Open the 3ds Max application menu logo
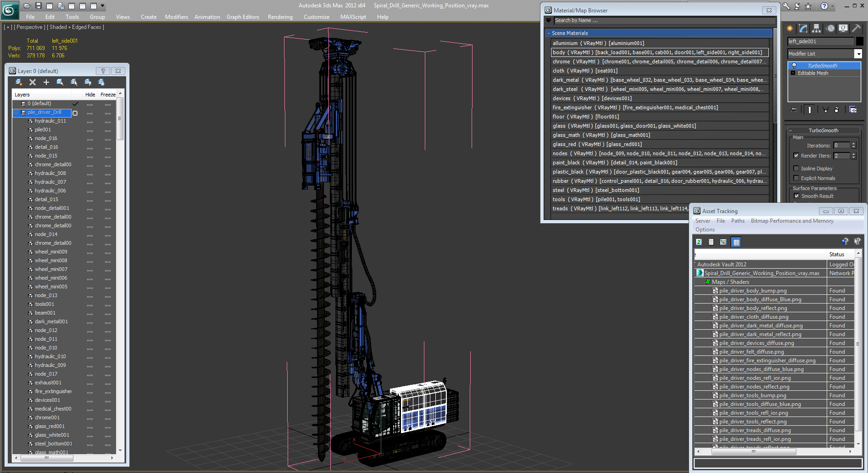 [x=9, y=10]
